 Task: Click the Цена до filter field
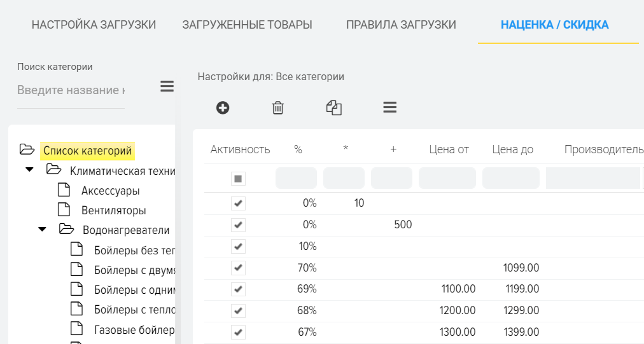click(x=510, y=179)
